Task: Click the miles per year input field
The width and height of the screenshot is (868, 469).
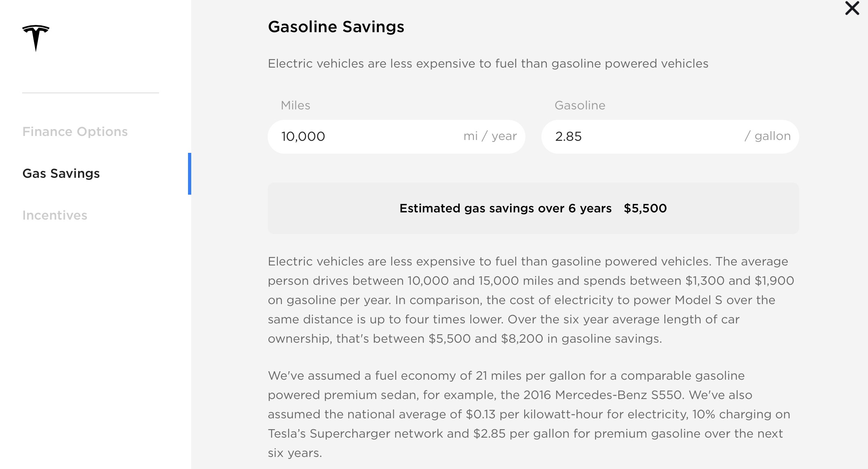Action: (x=362, y=136)
